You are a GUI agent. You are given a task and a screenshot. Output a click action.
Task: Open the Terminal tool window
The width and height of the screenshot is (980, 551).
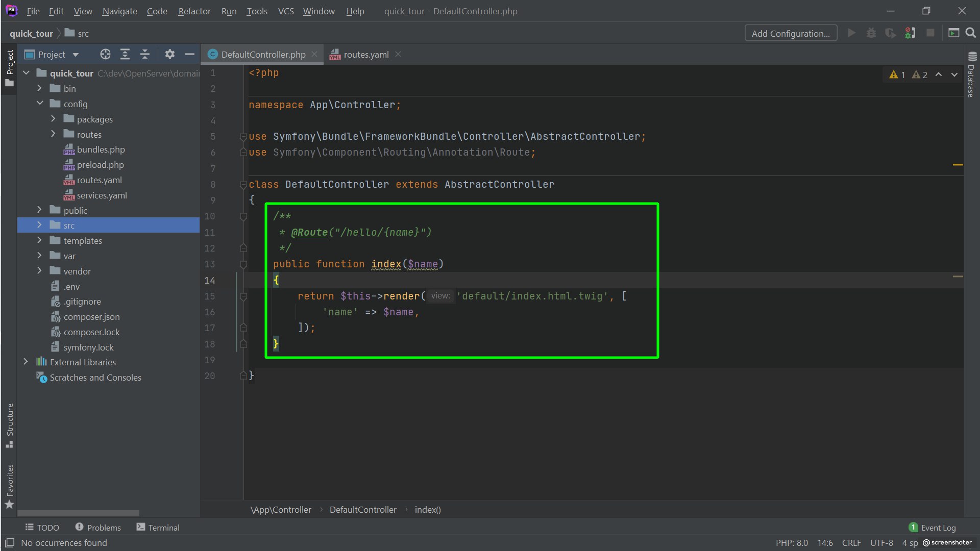158,528
